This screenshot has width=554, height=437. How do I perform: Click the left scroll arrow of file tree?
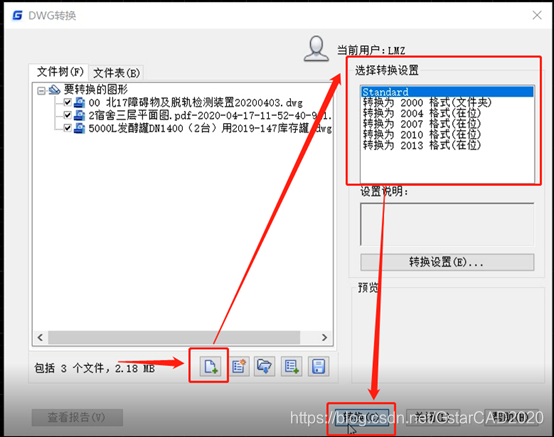click(40, 337)
